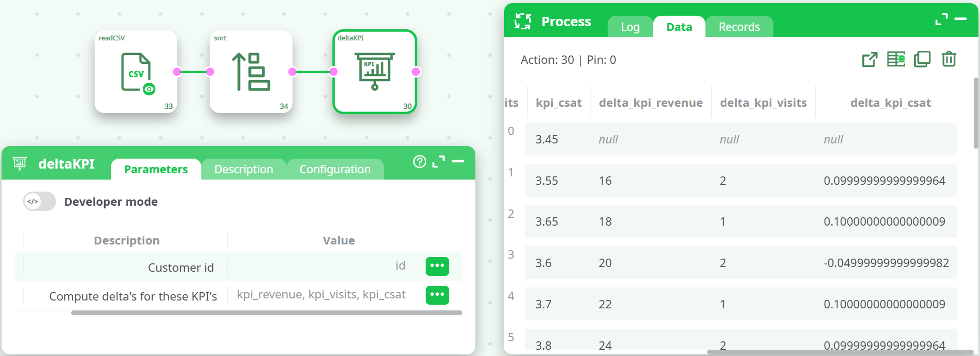Open the Parameters tab
980x356 pixels.
click(156, 169)
